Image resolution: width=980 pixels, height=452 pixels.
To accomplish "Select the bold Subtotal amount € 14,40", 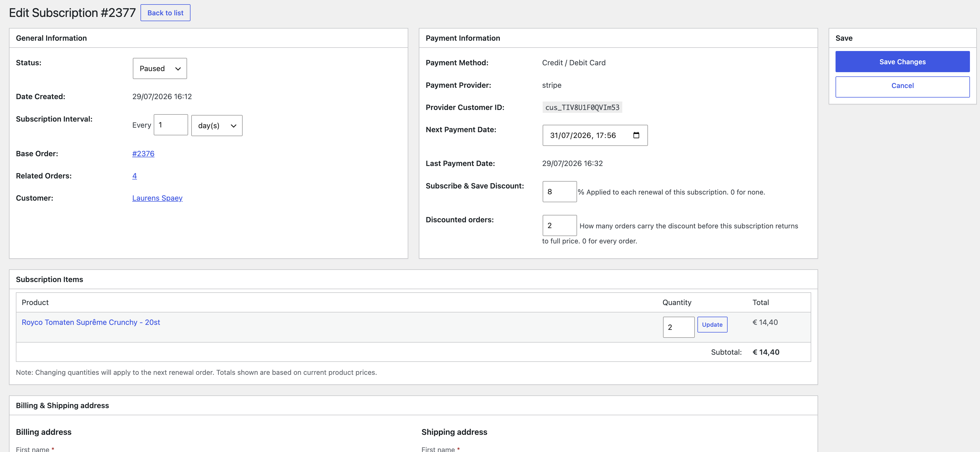I will click(766, 352).
